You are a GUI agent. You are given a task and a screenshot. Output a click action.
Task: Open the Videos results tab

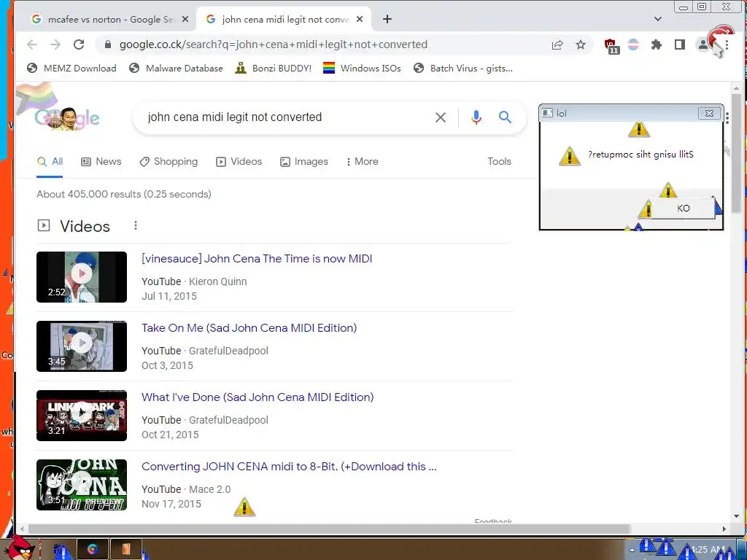(x=239, y=161)
